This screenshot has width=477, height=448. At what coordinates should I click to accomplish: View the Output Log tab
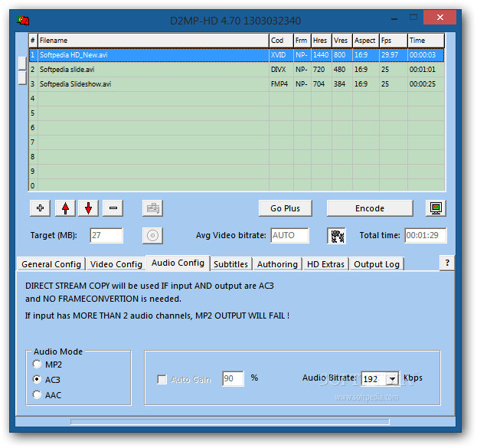point(376,264)
